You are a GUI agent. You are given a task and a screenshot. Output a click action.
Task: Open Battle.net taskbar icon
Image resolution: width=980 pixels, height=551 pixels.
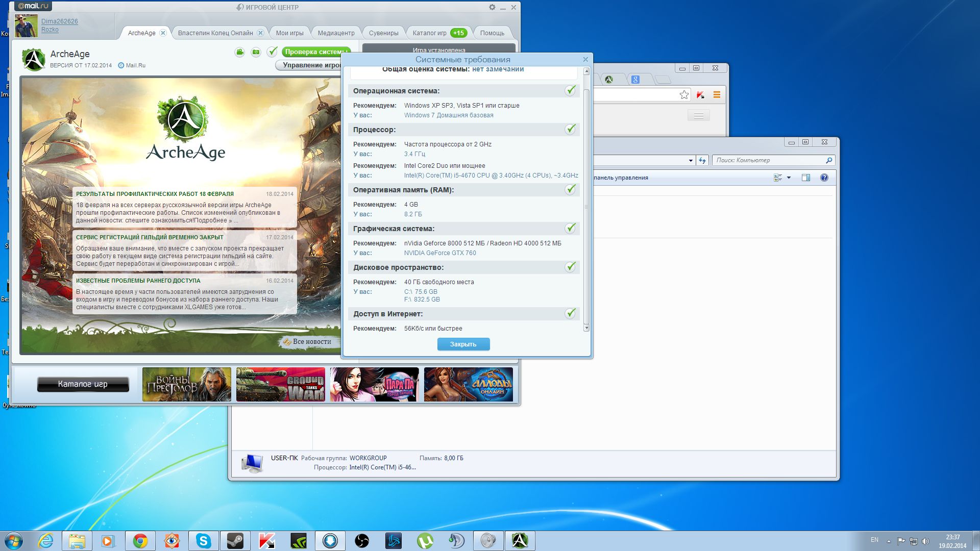(x=394, y=541)
